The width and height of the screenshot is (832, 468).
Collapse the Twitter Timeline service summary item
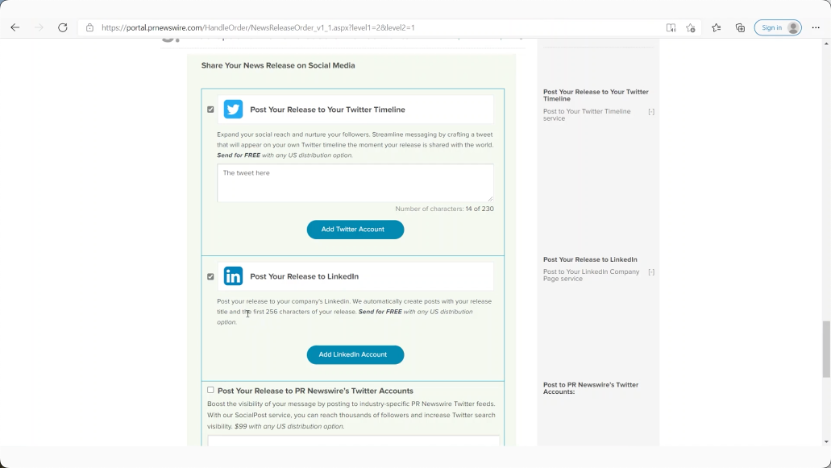click(x=651, y=112)
